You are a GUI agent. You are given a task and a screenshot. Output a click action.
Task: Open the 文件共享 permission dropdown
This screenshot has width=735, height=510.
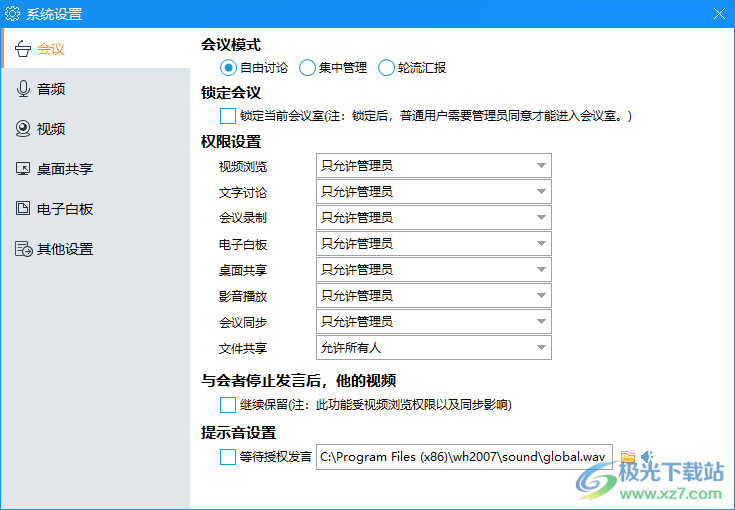434,348
